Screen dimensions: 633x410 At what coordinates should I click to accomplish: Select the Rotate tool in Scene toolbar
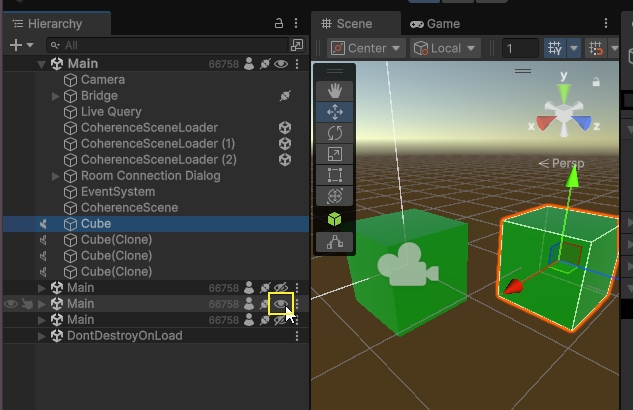point(334,133)
